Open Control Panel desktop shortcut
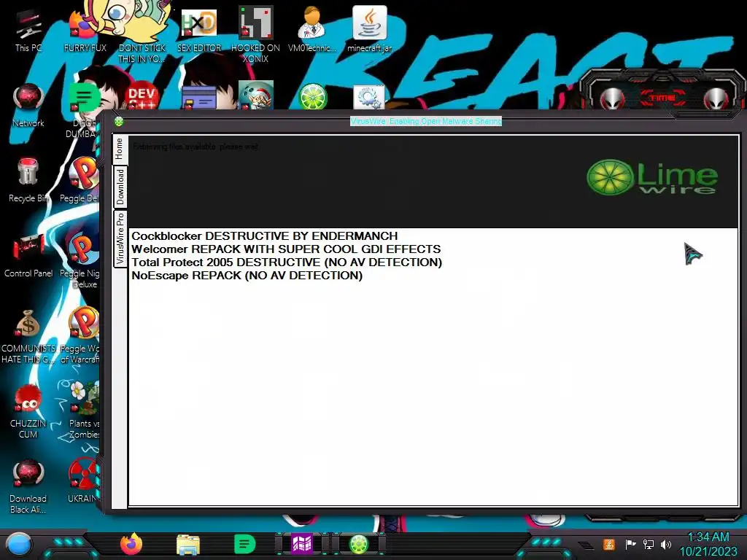Image resolution: width=747 pixels, height=560 pixels. 28,256
